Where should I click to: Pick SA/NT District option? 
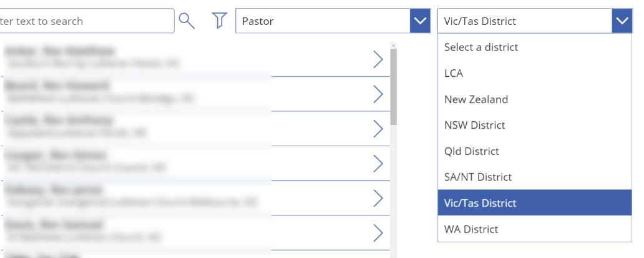coord(535,177)
